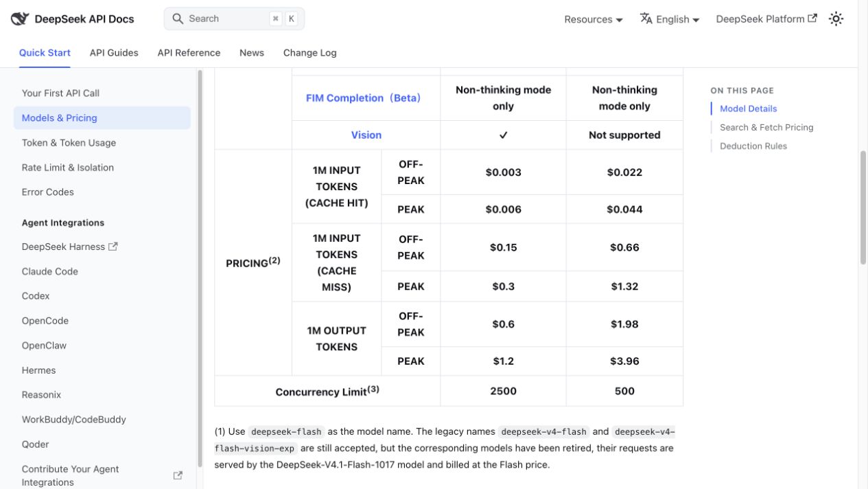The width and height of the screenshot is (868, 489).
Task: Click the $0.006 price cell
Action: [x=504, y=209]
